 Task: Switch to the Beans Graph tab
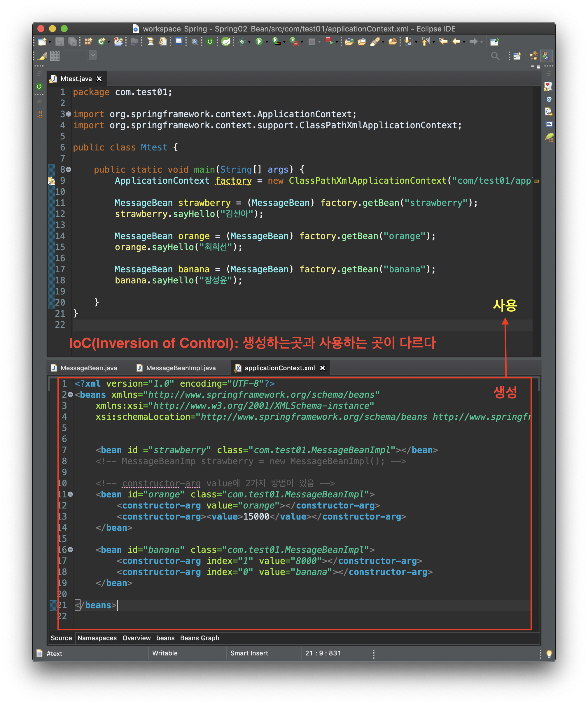pyautogui.click(x=199, y=638)
